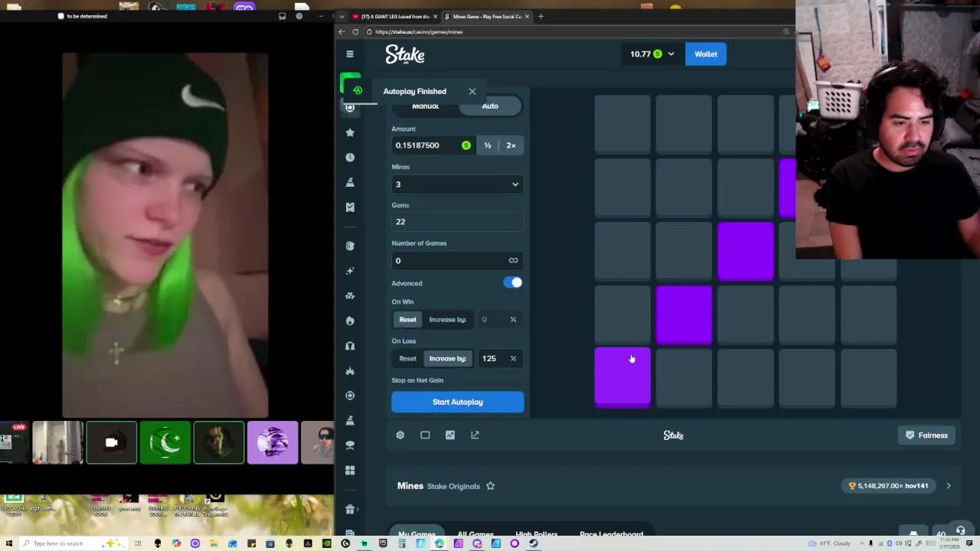Open the Race Leaderboard tab

(x=611, y=534)
